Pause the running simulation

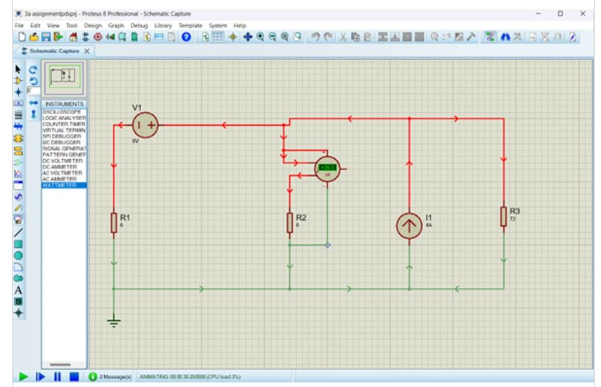(x=57, y=377)
